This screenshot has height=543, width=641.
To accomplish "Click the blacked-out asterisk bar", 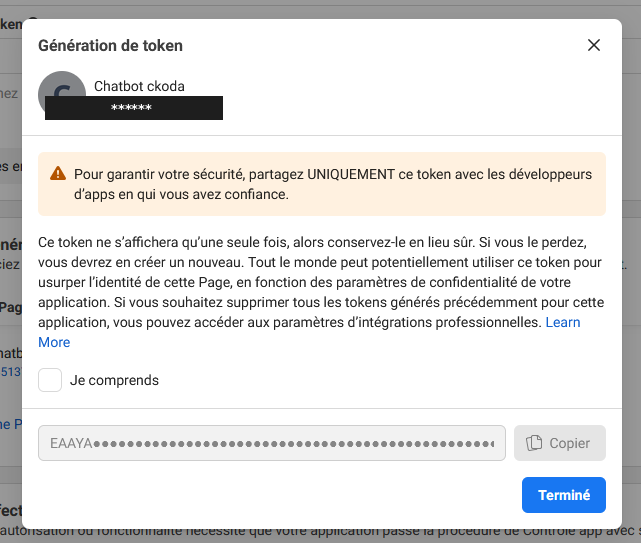I will tap(134, 108).
